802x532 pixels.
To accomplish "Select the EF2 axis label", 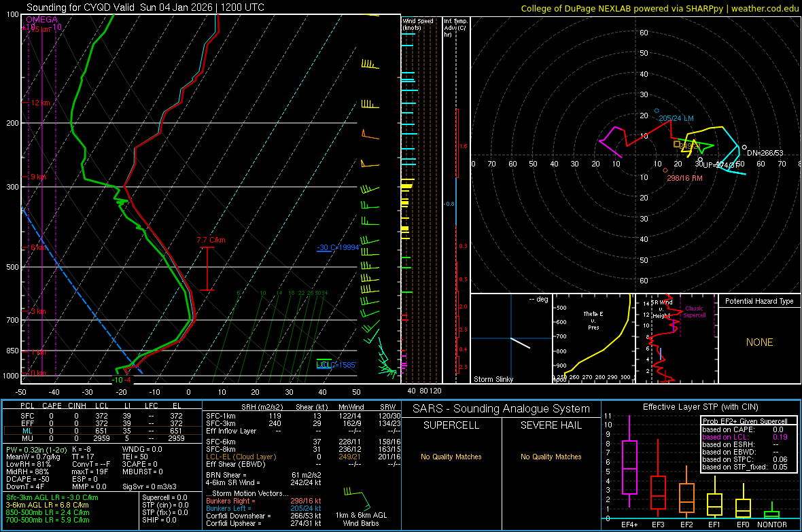I will tap(686, 525).
